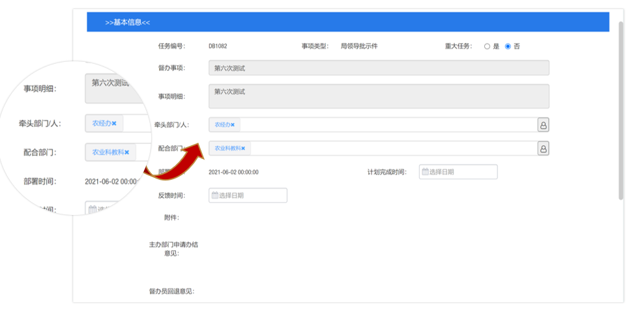Viewport: 644px width, 314px height.
Task: Open 计划完成时间 date picker field
Action: coord(463,172)
